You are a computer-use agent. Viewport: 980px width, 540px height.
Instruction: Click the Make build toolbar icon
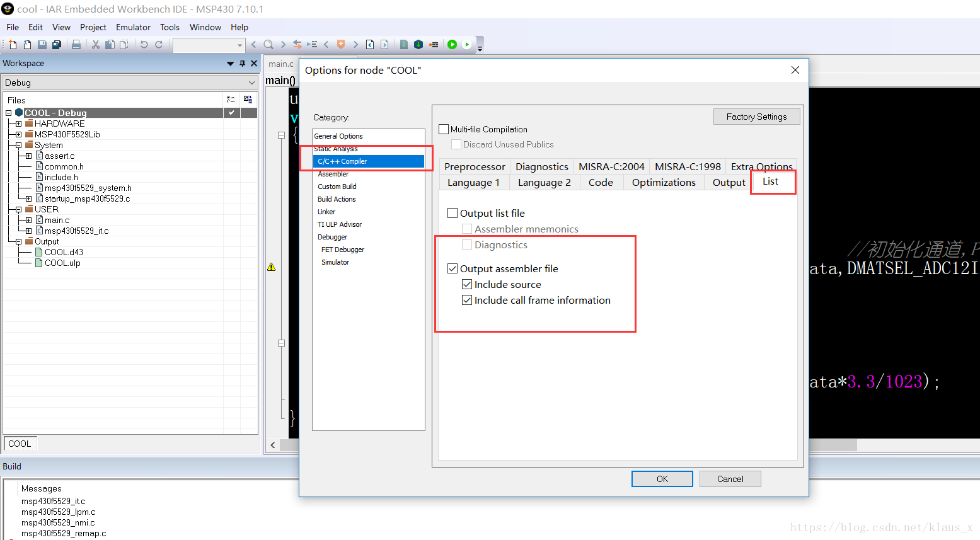click(x=418, y=45)
